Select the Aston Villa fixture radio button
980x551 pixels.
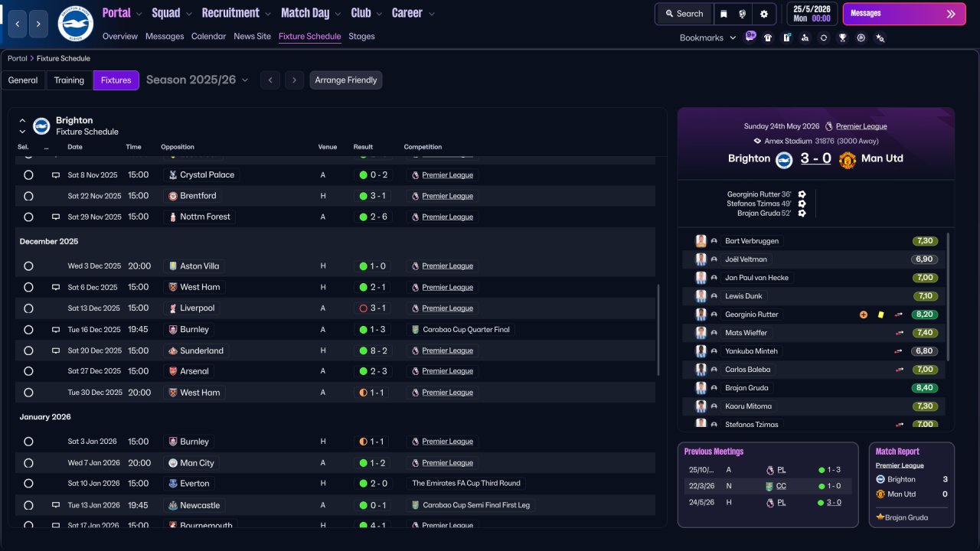click(x=28, y=266)
